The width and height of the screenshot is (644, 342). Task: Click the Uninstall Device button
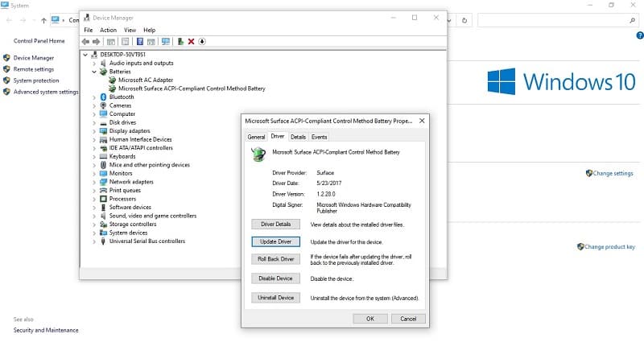tap(275, 298)
